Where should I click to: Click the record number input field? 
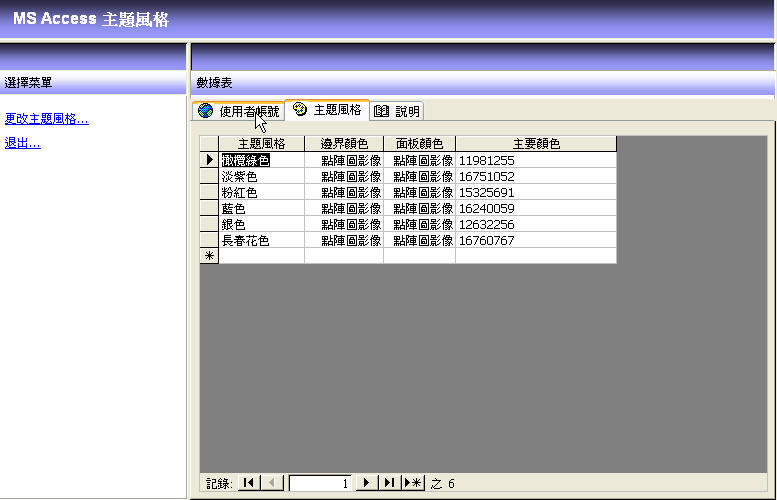(x=320, y=483)
